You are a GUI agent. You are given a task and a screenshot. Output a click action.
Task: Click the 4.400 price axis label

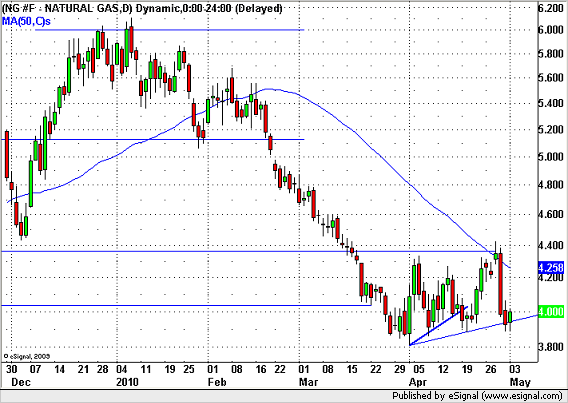(551, 246)
